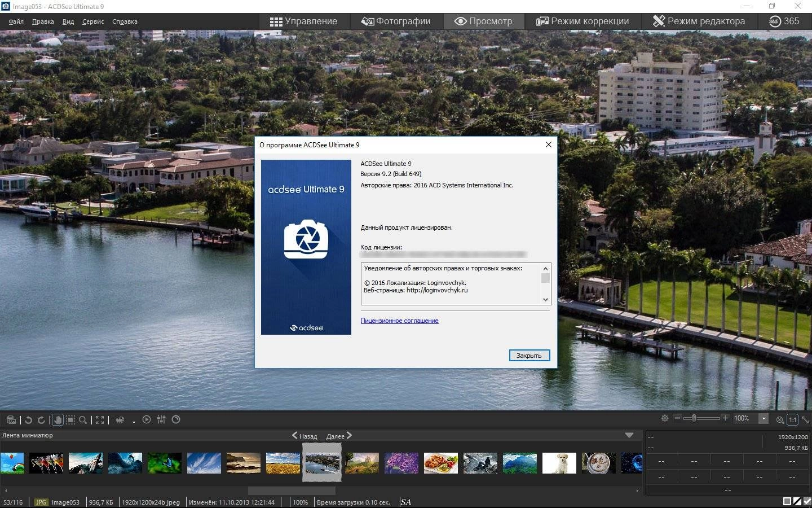This screenshot has width=812, height=508.
Task: Select the Hand scroll tool
Action: tap(58, 420)
